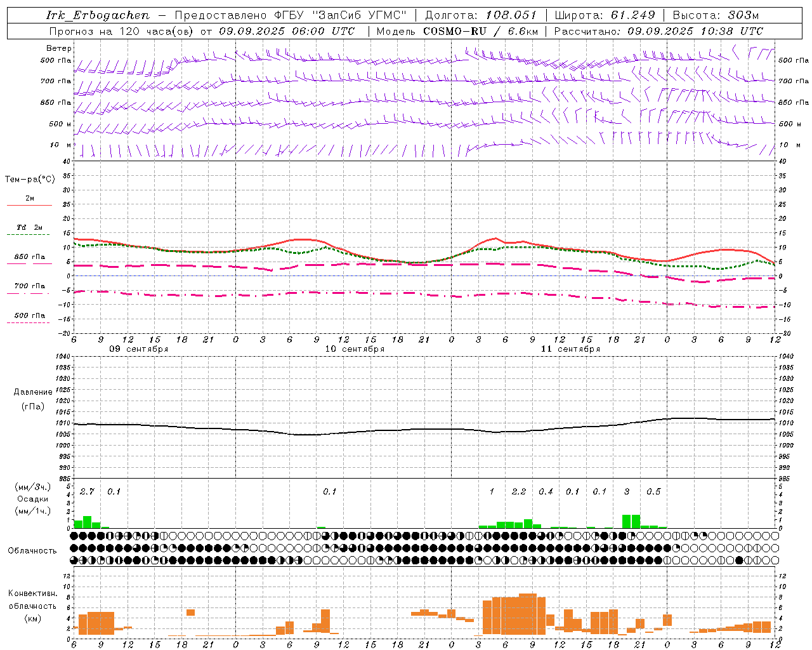Screen dimensions: 812x650
Task: Click the Модель COSMO-RU / 6.6км label
Action: (x=457, y=31)
